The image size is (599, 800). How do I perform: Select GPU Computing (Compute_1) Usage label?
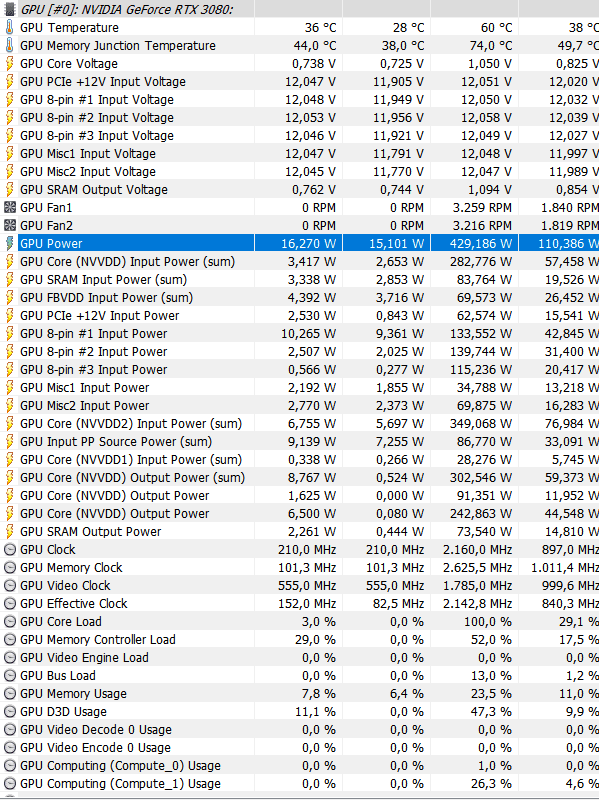(120, 784)
